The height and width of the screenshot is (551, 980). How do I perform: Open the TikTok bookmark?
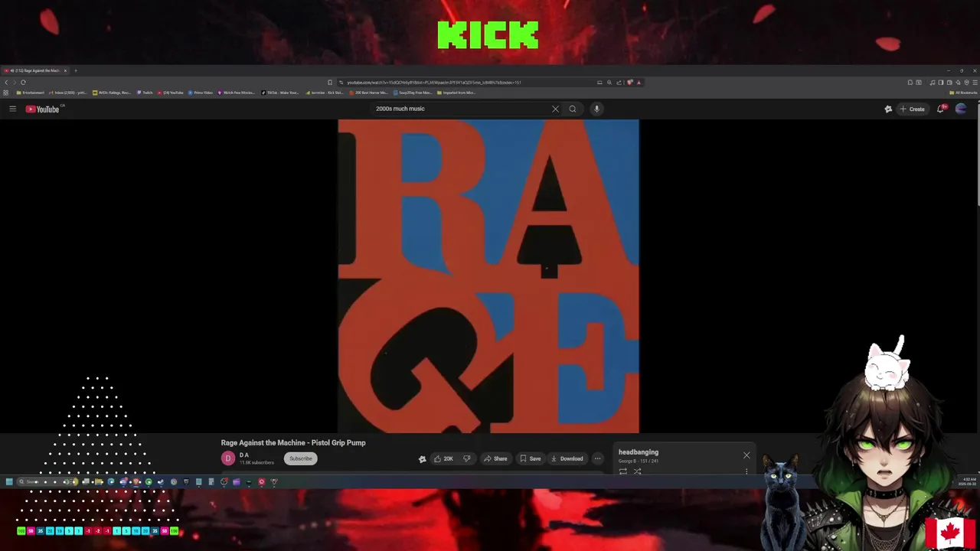[280, 93]
